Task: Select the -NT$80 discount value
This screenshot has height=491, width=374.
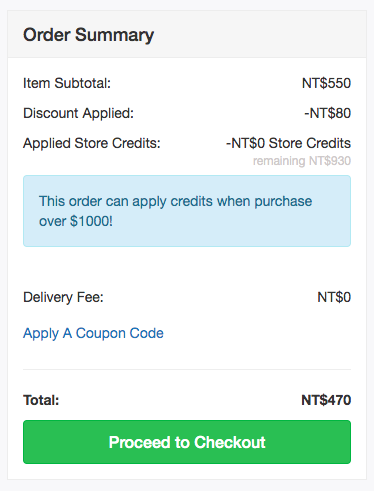Action: pyautogui.click(x=328, y=113)
